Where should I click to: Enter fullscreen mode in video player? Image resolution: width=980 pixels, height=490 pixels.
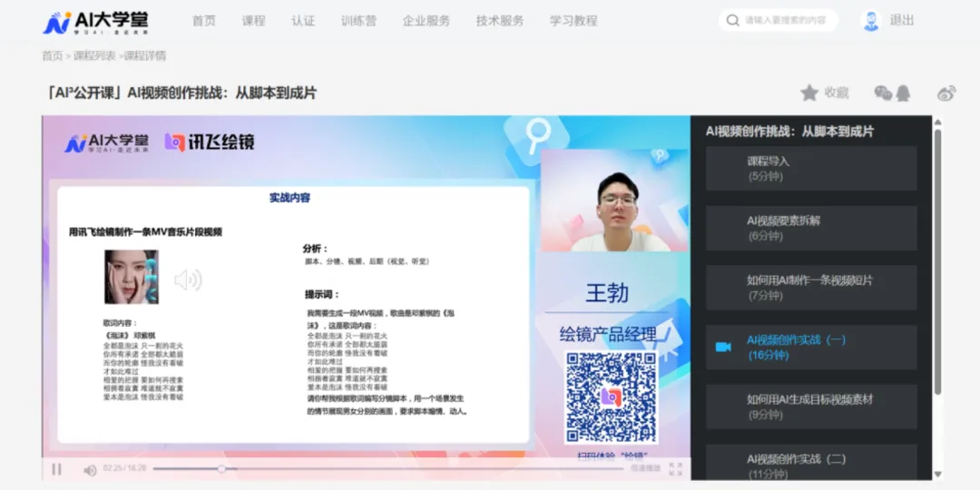(x=676, y=469)
